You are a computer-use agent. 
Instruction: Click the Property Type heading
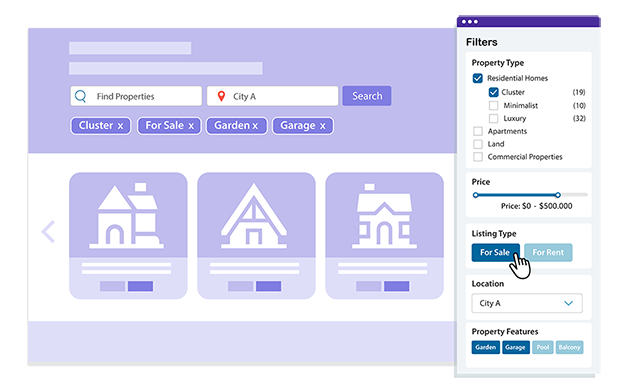498,63
